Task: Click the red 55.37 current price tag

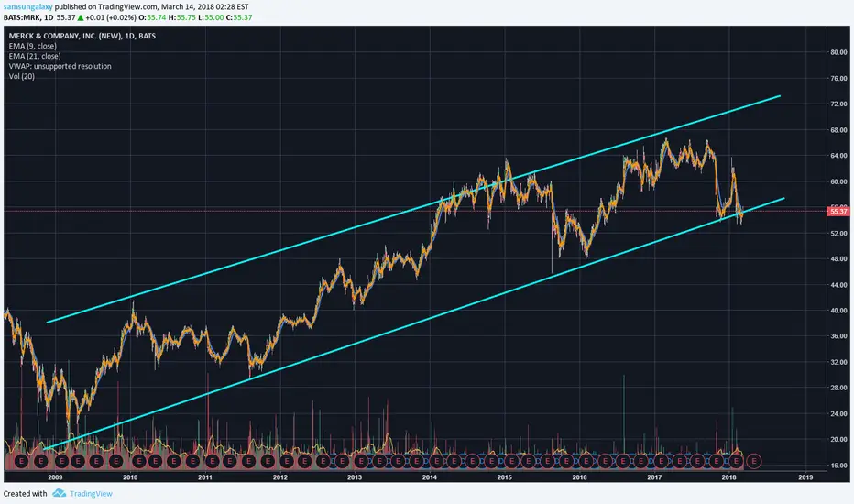Action: pyautogui.click(x=838, y=211)
